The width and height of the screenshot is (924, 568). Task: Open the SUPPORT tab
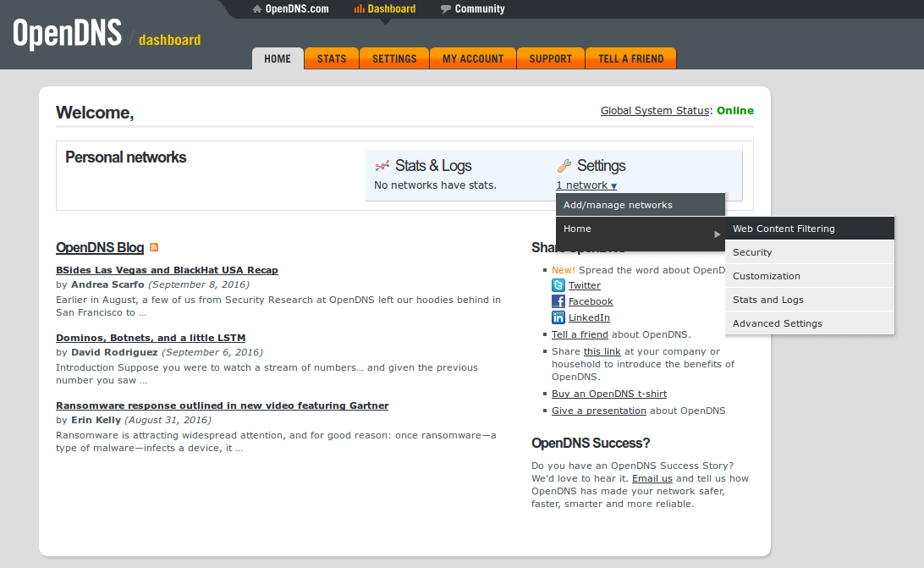550,58
